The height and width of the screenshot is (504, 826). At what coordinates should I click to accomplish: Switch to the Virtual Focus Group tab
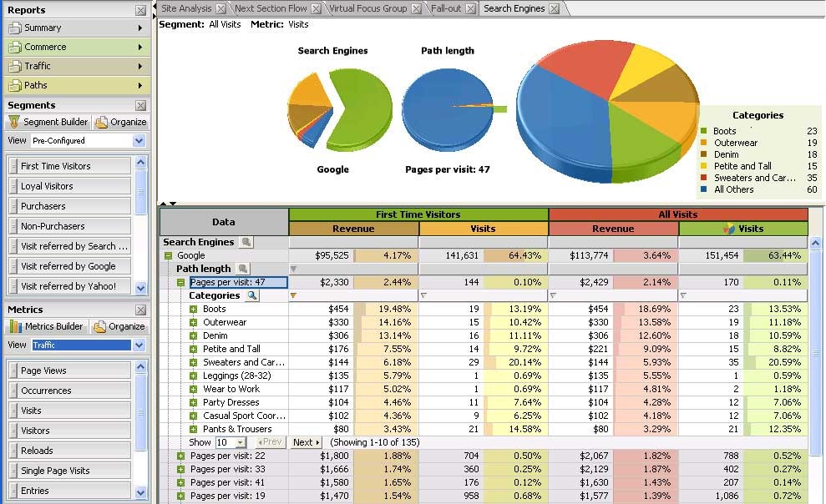367,8
